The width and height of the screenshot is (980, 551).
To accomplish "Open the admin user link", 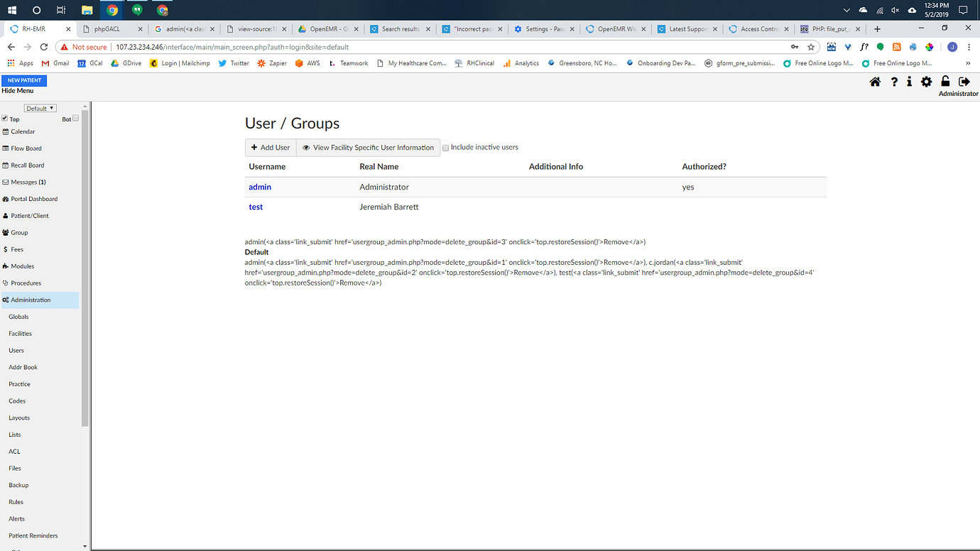I will 259,187.
